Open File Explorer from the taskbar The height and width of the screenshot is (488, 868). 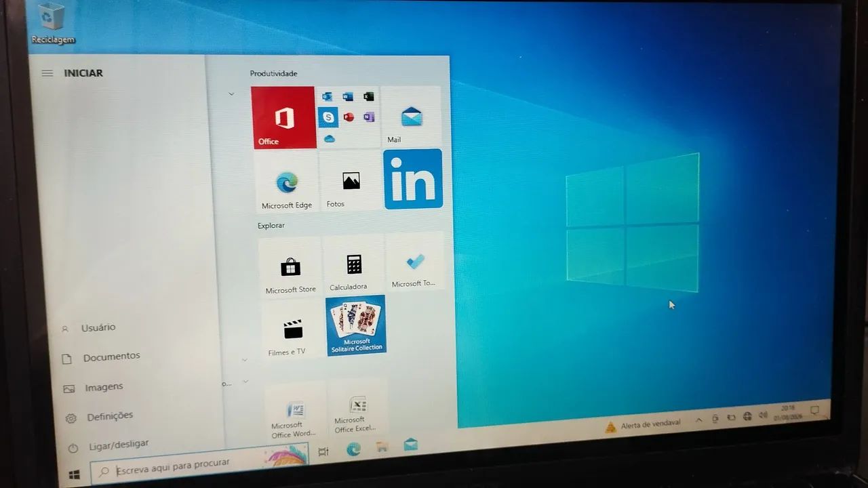382,447
